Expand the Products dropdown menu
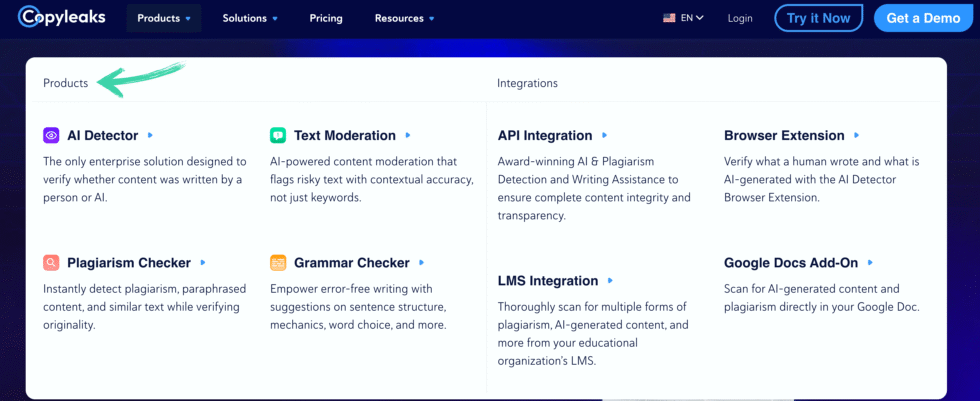Image resolution: width=980 pixels, height=401 pixels. [x=164, y=18]
